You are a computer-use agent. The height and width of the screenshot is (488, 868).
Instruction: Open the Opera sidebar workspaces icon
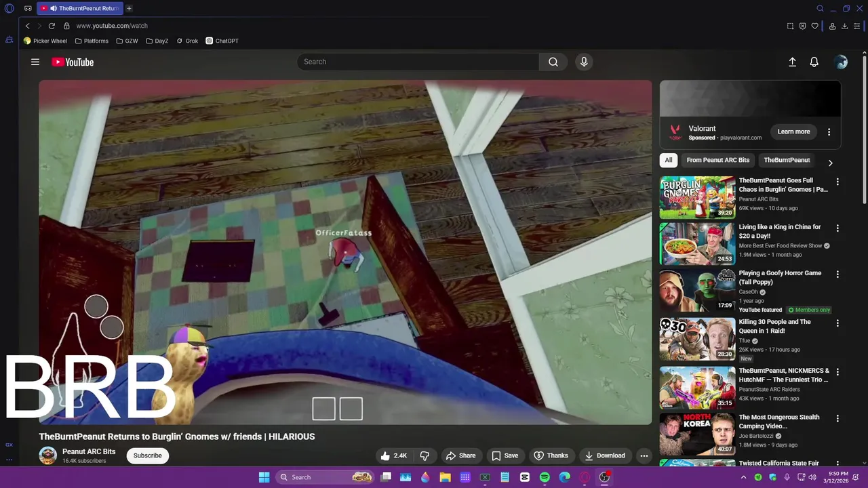[9, 40]
